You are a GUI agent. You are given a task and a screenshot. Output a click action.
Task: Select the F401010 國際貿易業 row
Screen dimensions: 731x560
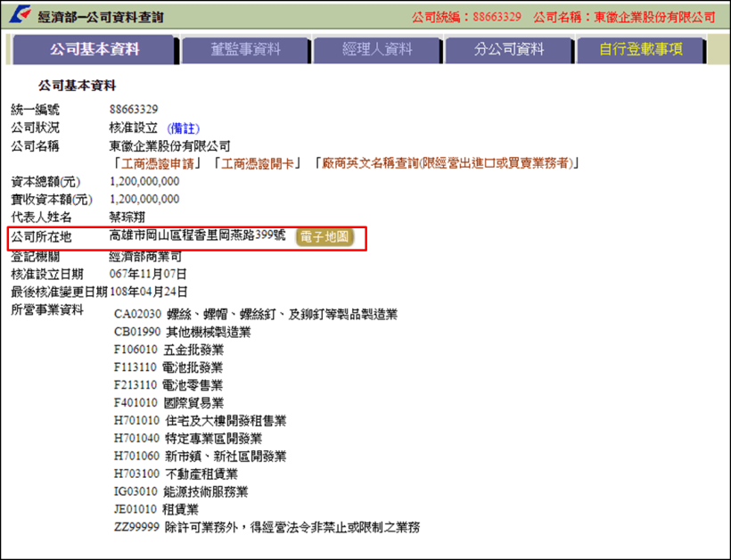tap(168, 403)
